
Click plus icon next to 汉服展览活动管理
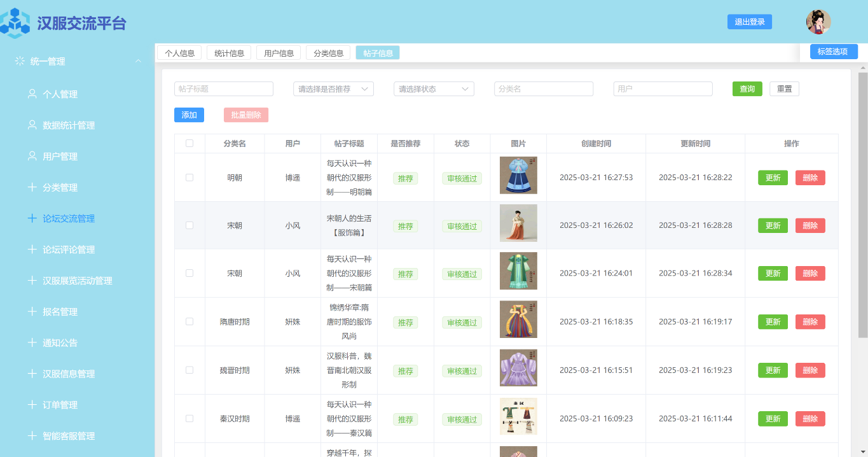32,281
